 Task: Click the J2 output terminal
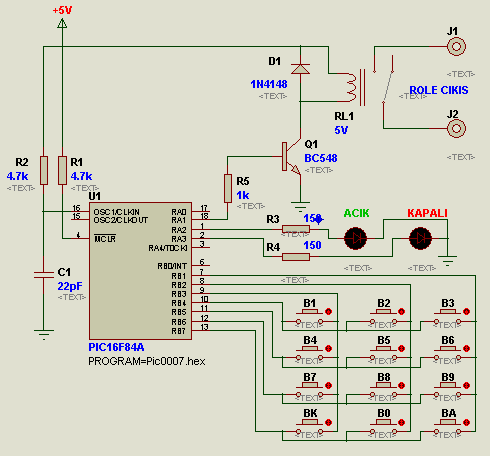coord(456,128)
